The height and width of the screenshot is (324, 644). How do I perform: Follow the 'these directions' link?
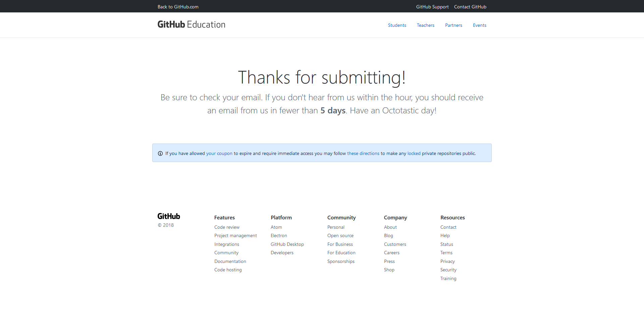point(363,153)
